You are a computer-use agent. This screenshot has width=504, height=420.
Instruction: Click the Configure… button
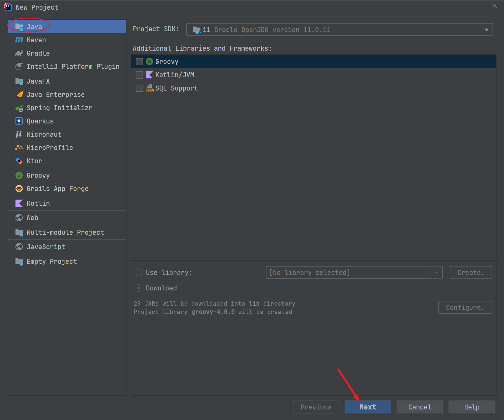pyautogui.click(x=465, y=307)
